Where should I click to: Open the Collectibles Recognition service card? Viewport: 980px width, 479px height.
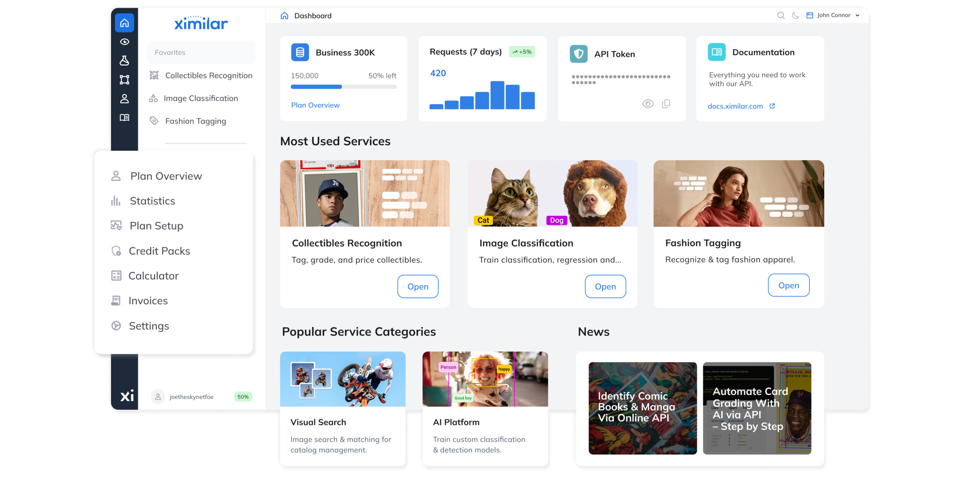pyautogui.click(x=418, y=287)
